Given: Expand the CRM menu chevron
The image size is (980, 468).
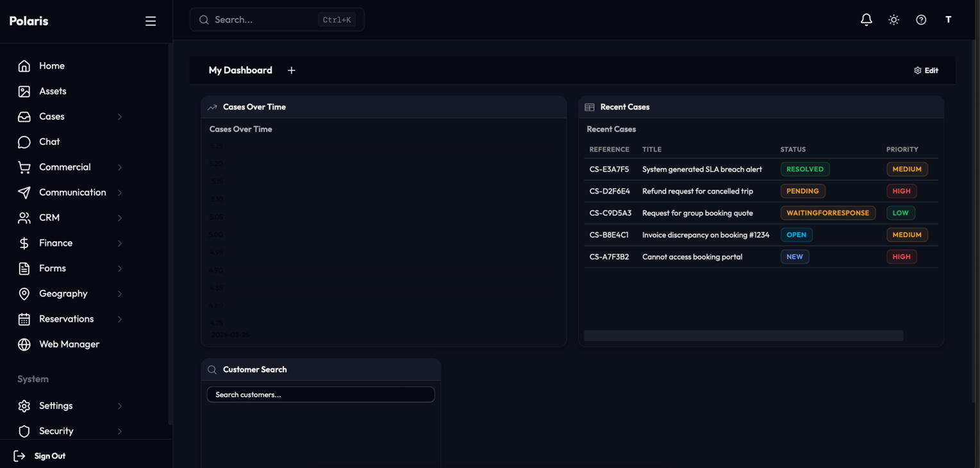Looking at the screenshot, I should pyautogui.click(x=120, y=217).
